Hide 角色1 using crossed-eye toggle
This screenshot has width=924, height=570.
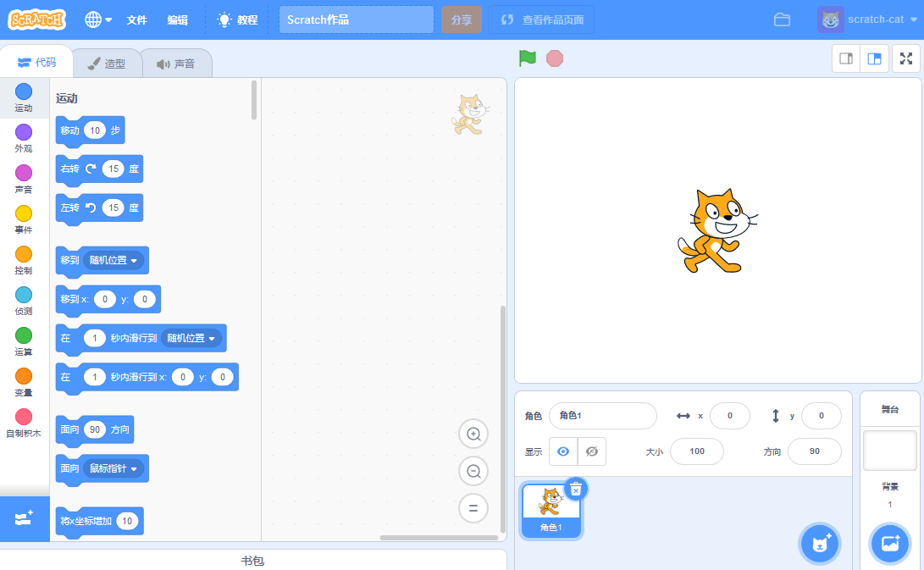[591, 451]
